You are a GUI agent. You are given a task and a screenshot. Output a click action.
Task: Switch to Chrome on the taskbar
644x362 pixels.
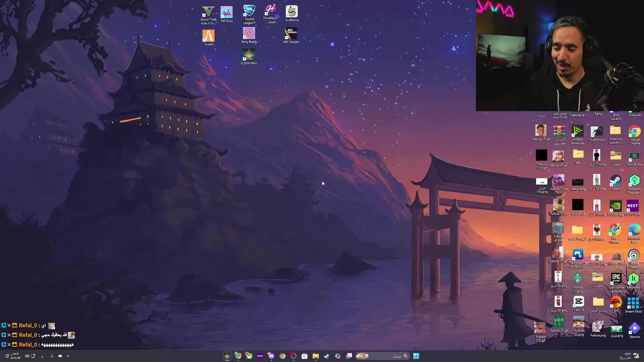(282, 356)
